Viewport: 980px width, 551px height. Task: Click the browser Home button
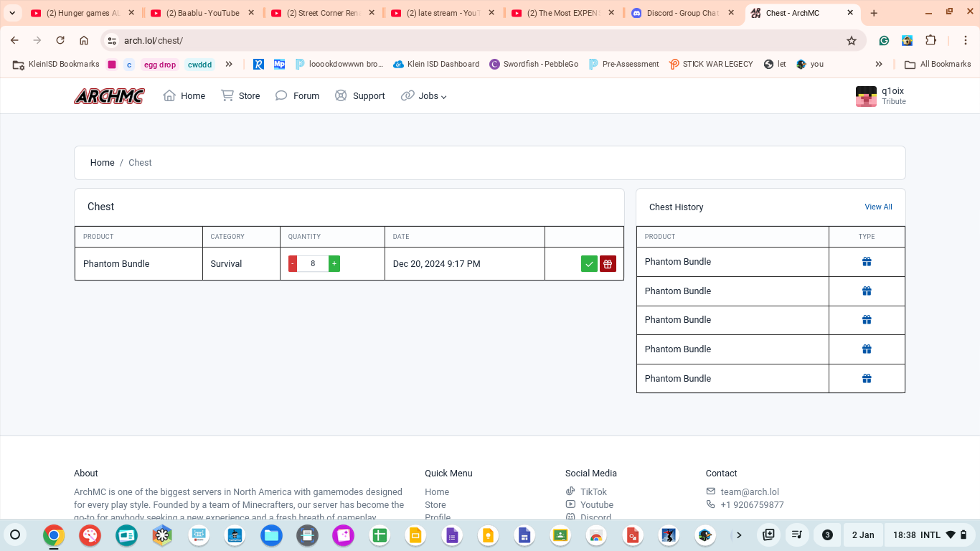(x=84, y=41)
